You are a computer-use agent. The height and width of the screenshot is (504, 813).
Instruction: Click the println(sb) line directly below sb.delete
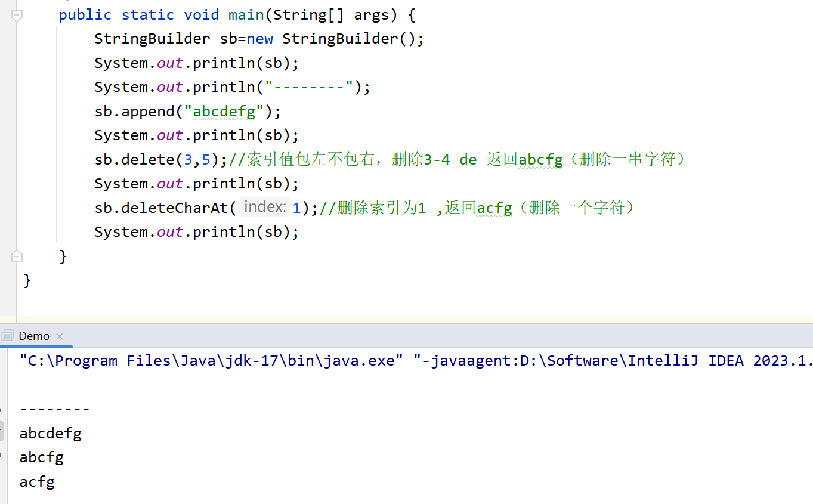pyautogui.click(x=196, y=183)
